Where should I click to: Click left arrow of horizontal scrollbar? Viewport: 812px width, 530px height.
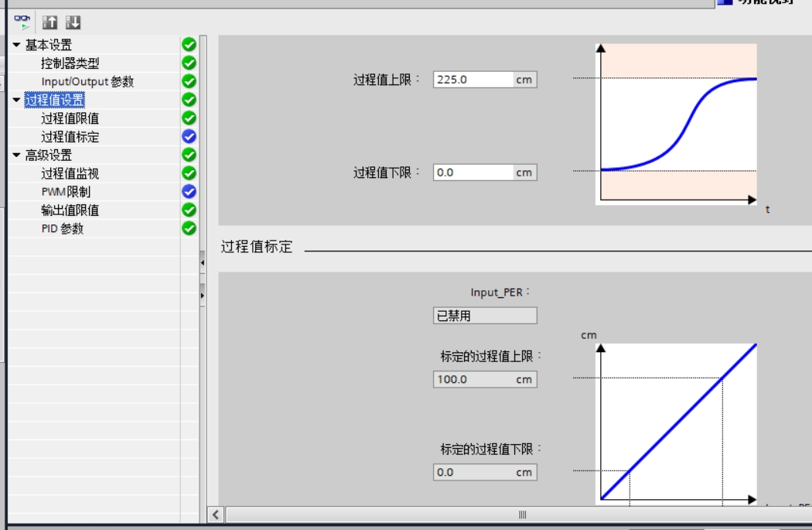tap(215, 515)
